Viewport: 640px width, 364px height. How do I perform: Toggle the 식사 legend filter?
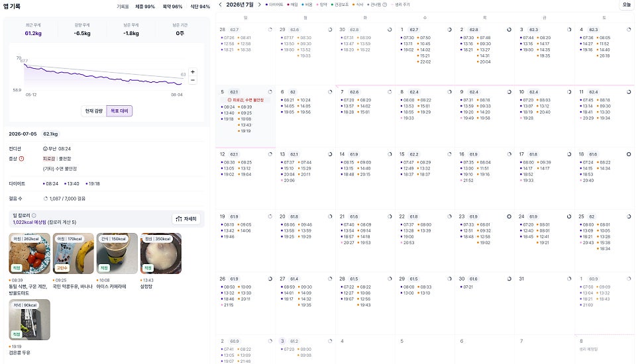point(358,5)
